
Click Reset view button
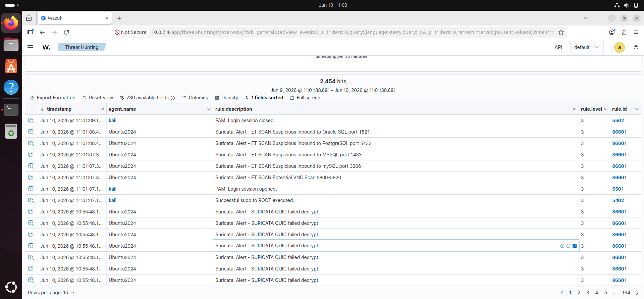point(98,98)
